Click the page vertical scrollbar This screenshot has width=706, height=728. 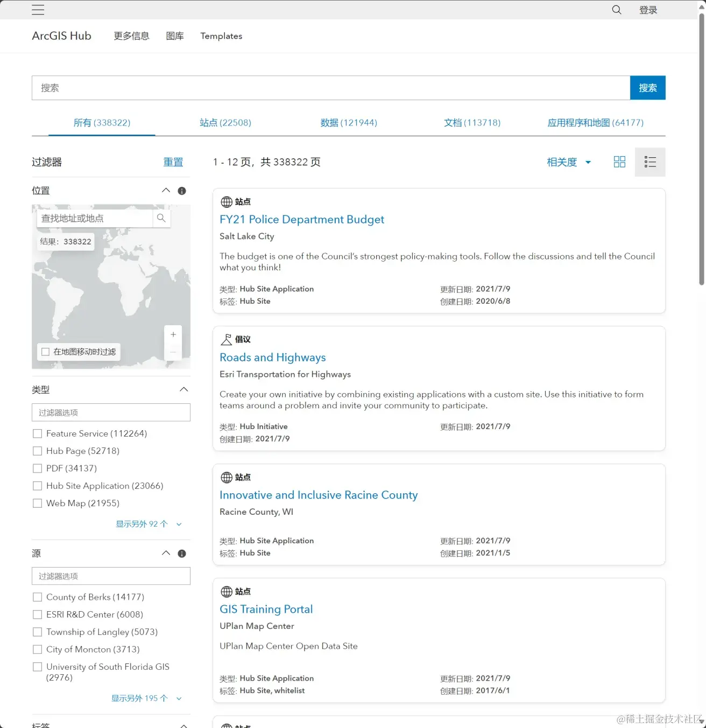(702, 150)
